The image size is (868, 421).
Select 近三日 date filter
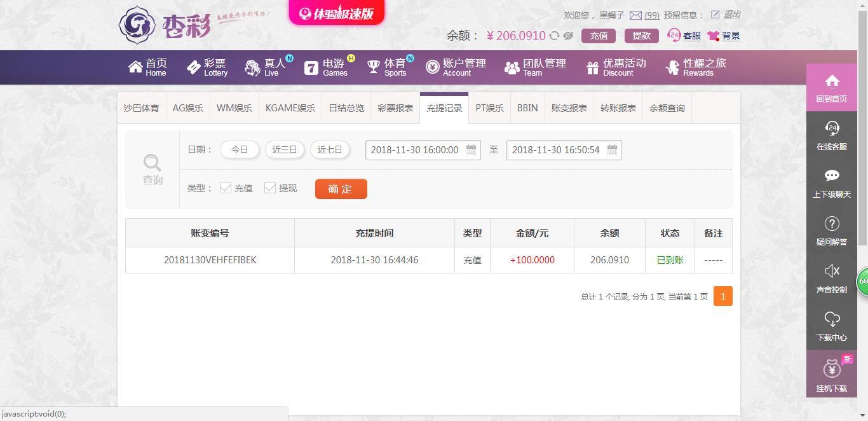coord(285,149)
